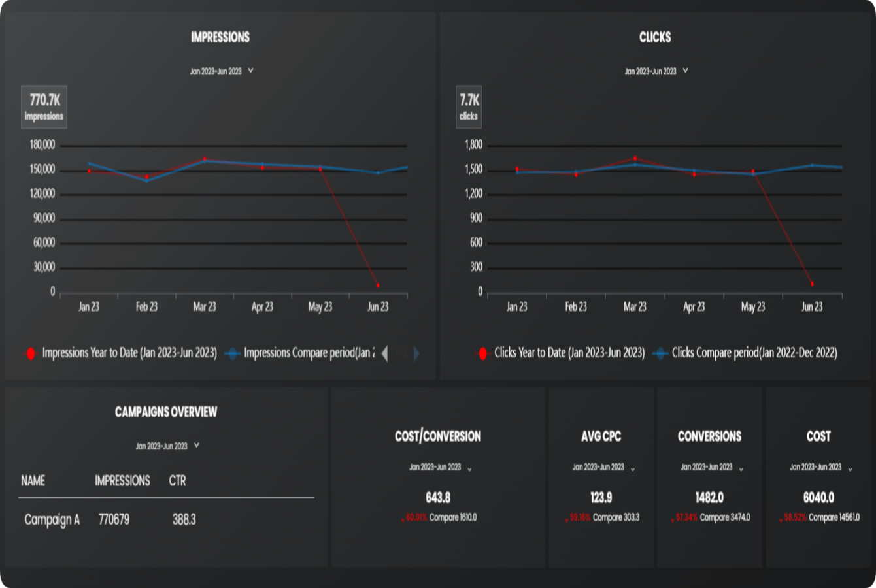Click the 1482.0 Conversions value
Viewport: 876px width, 588px height.
click(x=710, y=498)
